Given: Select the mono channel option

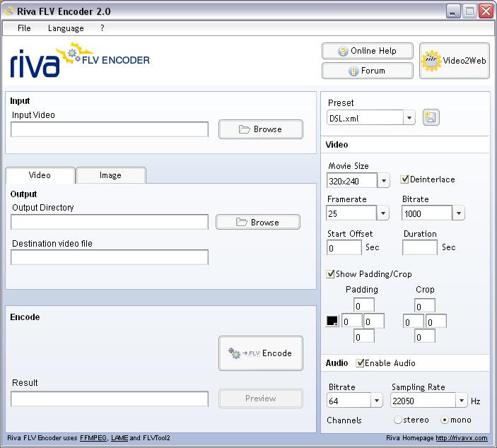Looking at the screenshot, I should [x=445, y=420].
